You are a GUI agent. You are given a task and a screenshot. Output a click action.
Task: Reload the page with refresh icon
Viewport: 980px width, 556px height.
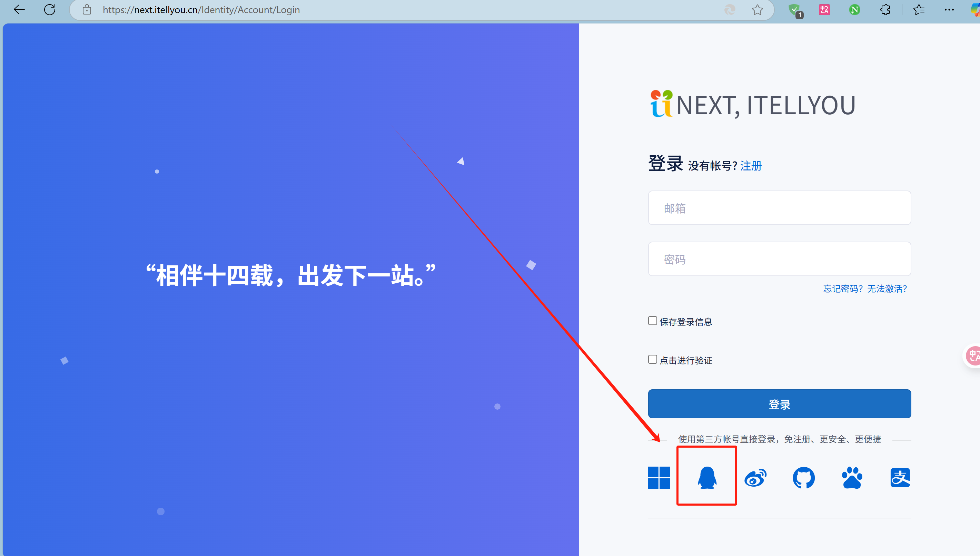click(50, 10)
